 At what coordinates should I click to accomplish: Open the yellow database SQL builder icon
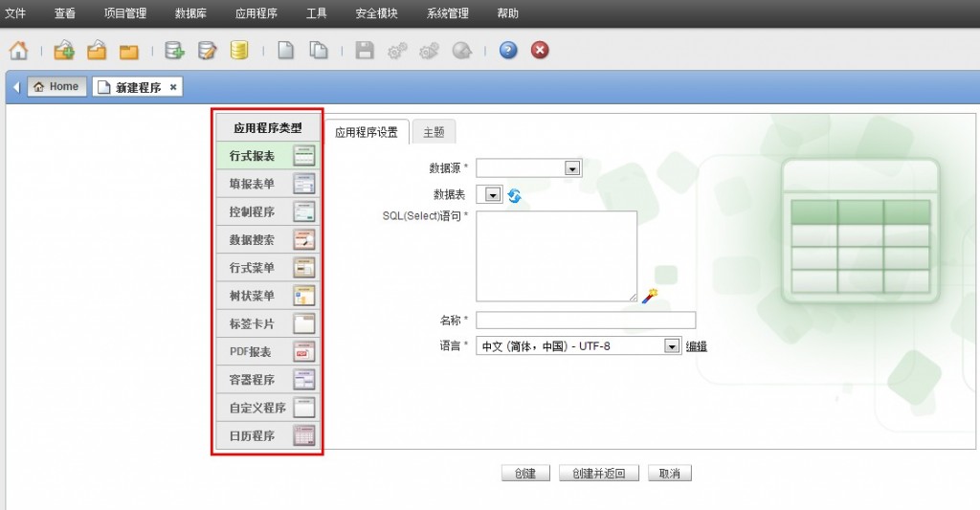tap(239, 51)
